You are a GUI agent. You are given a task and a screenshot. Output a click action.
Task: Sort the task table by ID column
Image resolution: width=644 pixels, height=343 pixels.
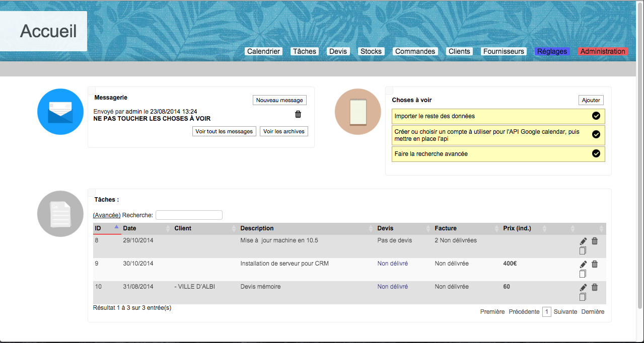pyautogui.click(x=107, y=228)
